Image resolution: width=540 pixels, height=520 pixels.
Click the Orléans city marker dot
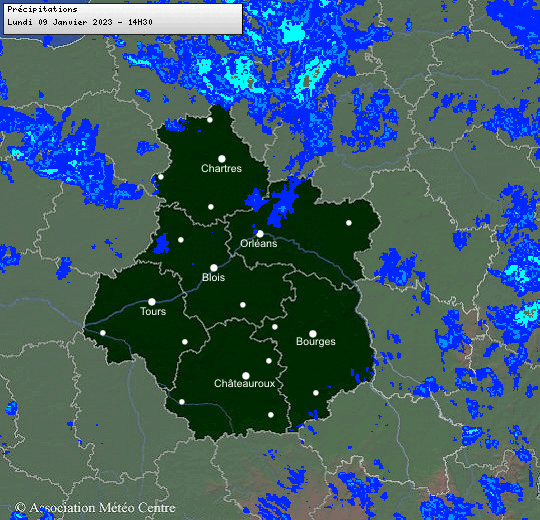point(260,234)
